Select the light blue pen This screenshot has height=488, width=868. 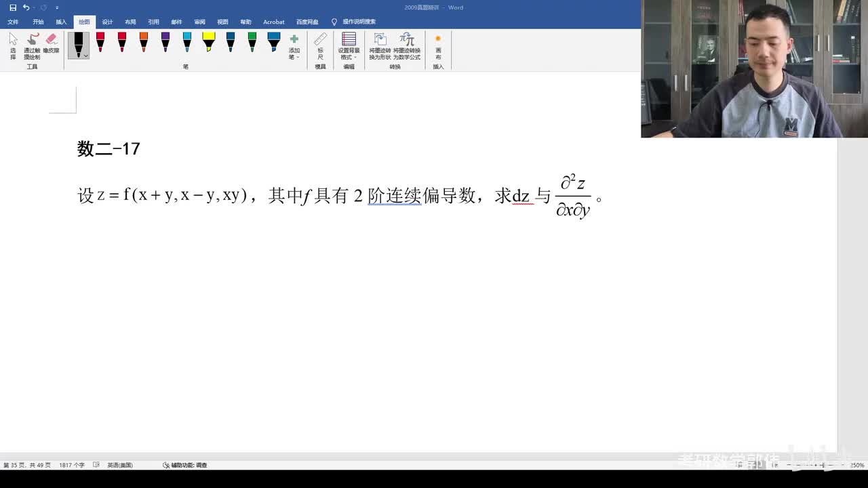point(187,42)
